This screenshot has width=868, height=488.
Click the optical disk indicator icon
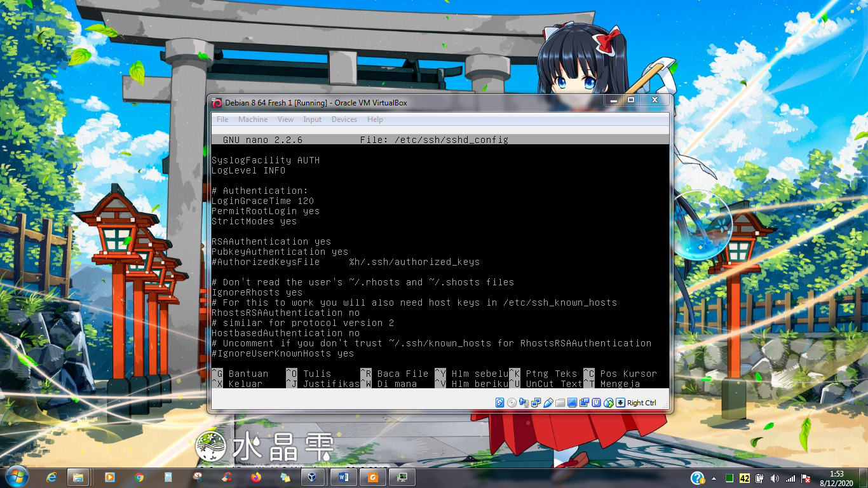512,403
